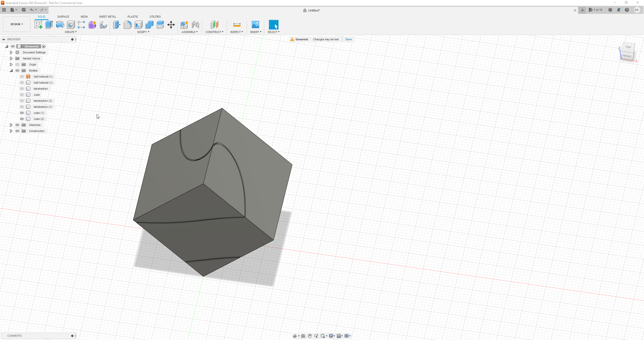Activate the Extrude tool
The width and height of the screenshot is (644, 340).
pos(49,25)
